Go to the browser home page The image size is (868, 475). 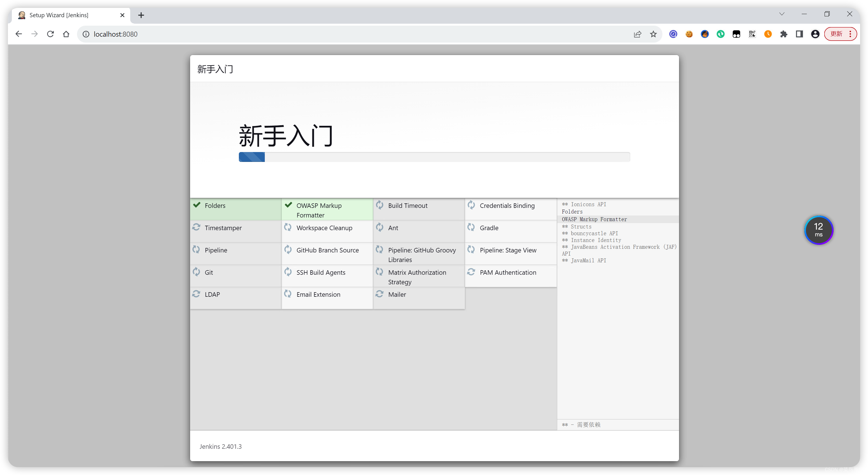[66, 34]
